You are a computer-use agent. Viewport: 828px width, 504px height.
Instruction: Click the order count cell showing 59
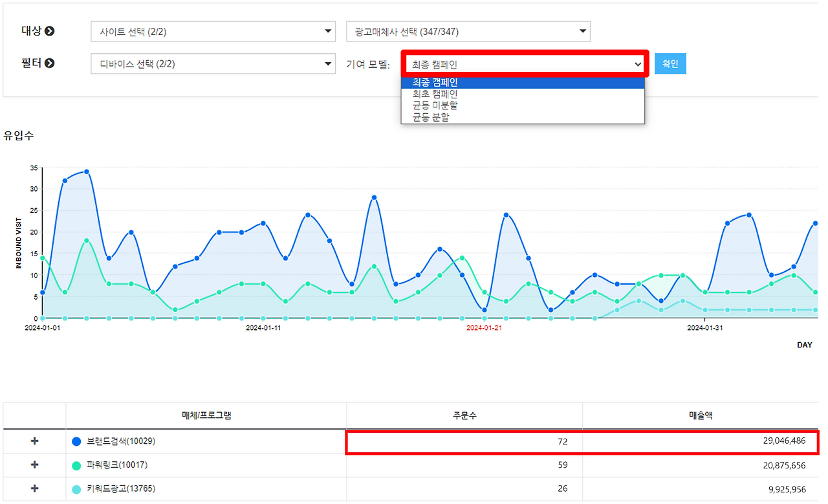coord(464,465)
